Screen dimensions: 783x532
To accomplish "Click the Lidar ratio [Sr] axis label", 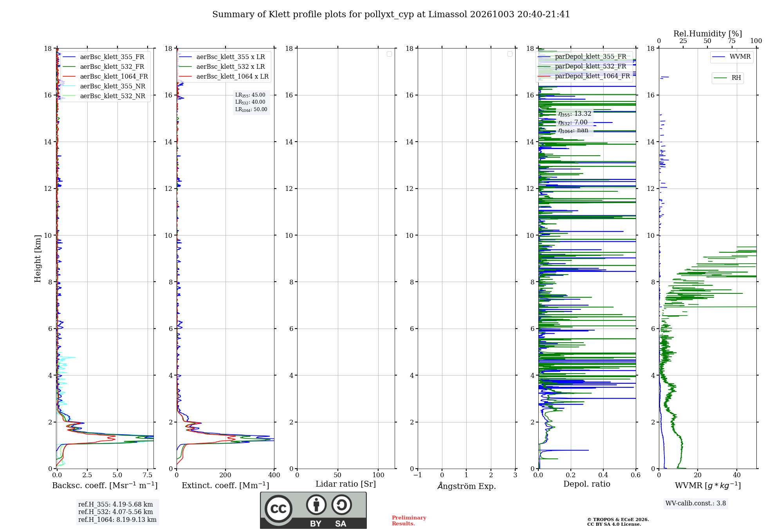I will (346, 484).
